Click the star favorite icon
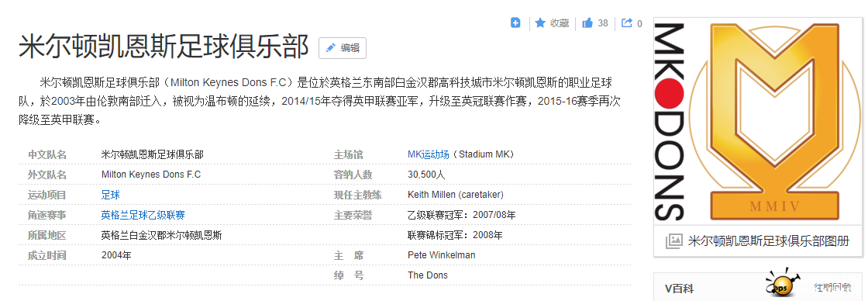Viewport: 868px width, 301px height. point(540,22)
